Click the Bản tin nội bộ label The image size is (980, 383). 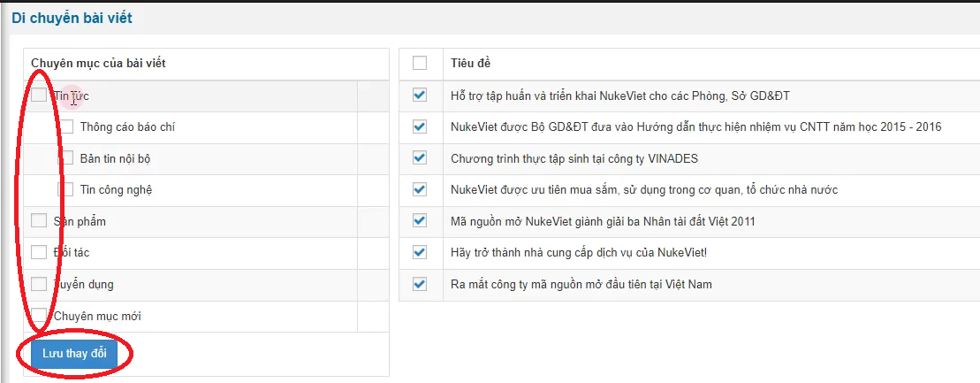coord(115,158)
